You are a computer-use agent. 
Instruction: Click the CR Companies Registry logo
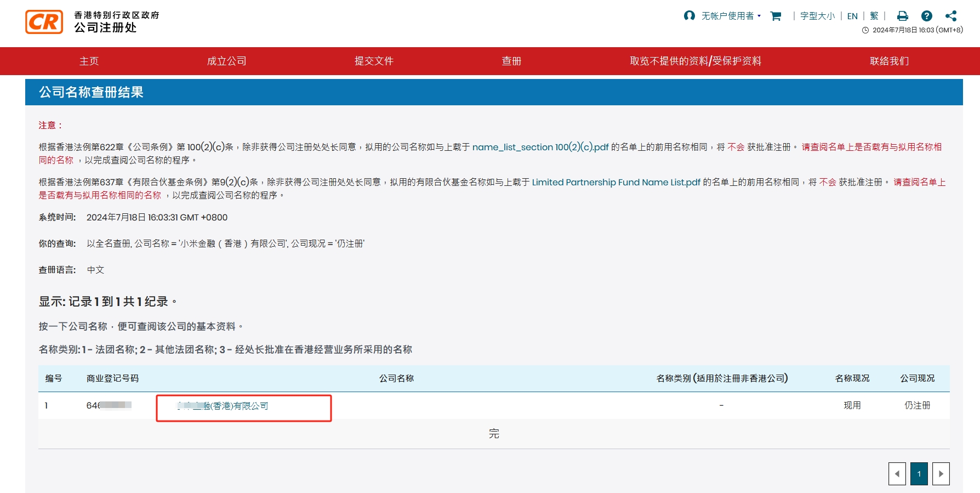(44, 22)
